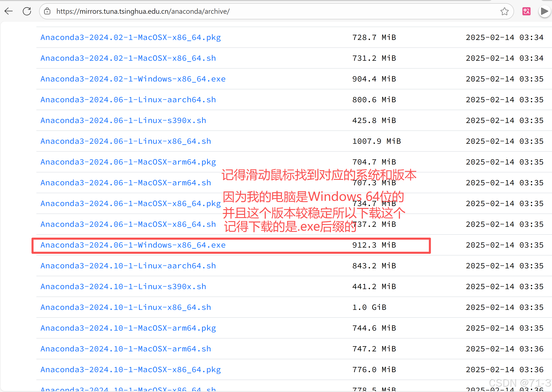Screen dimensions: 552x392
Task: Download Anaconda3-2024.02-1-Windows-x86_64.exe
Action: coord(133,79)
